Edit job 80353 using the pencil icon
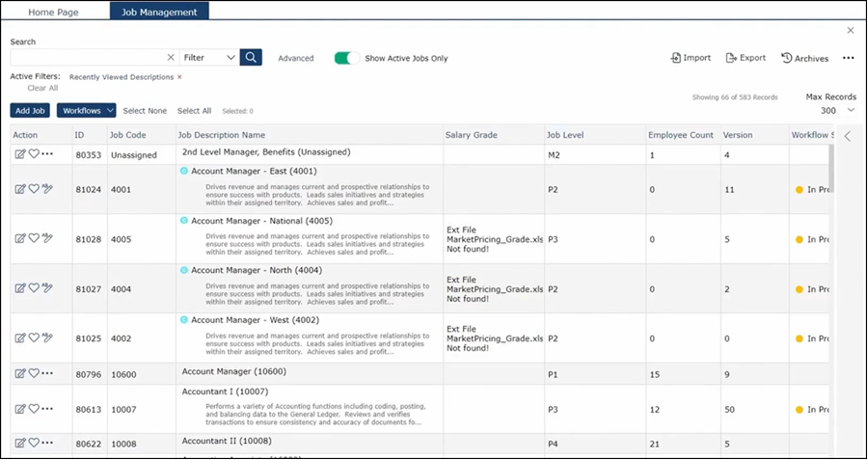The width and height of the screenshot is (868, 460). [20, 154]
